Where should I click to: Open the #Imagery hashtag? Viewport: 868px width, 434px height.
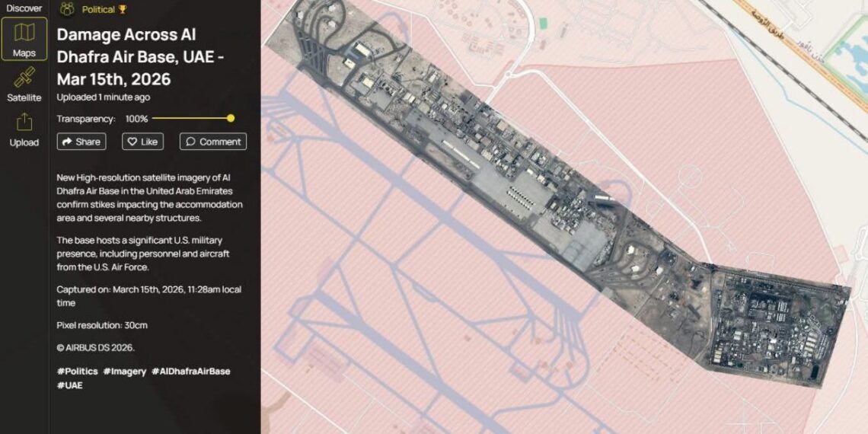(x=125, y=372)
